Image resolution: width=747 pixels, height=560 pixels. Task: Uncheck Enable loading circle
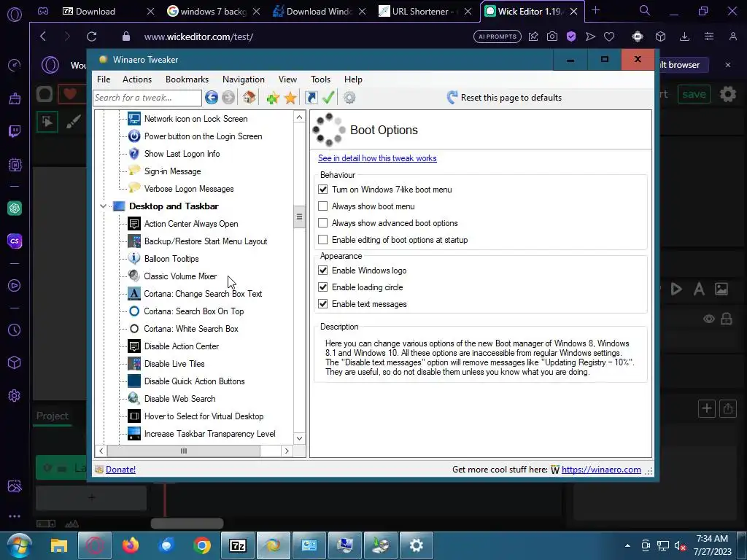click(323, 287)
